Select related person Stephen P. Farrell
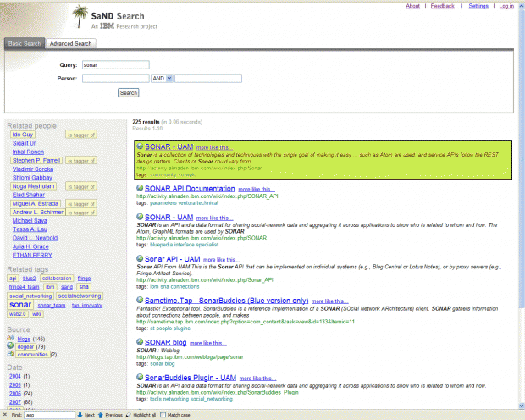This screenshot has height=420, width=525. coord(36,160)
